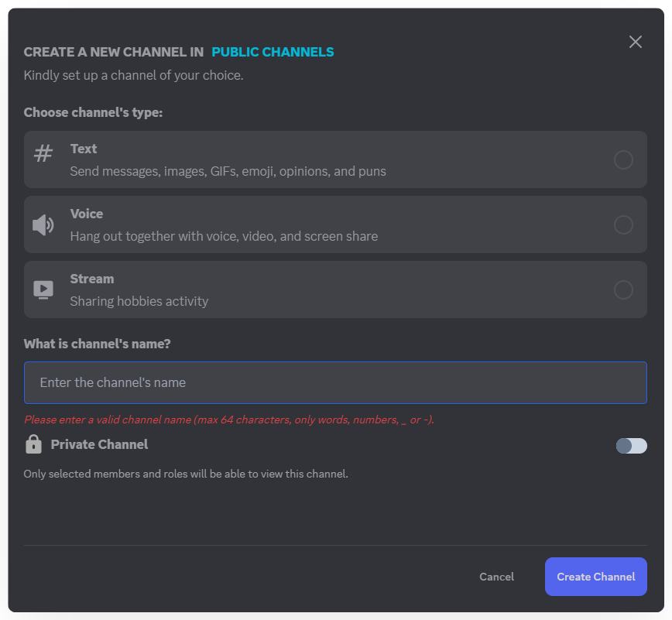Click the Create Channel button
Screen dimensions: 672x620
(595, 577)
